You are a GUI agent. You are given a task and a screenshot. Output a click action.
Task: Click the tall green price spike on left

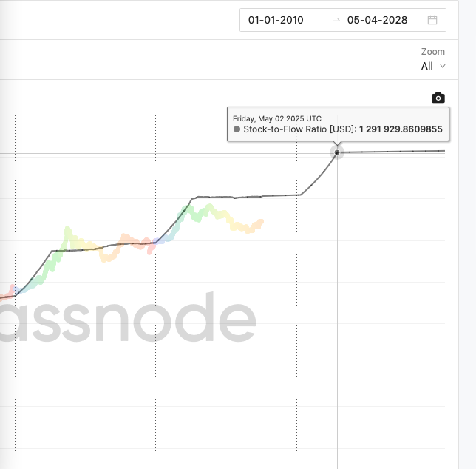[68, 232]
